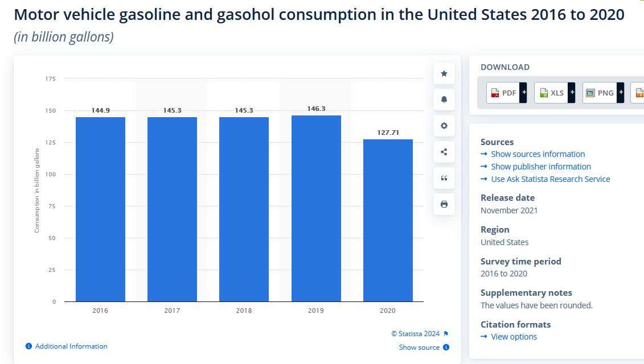Click the Statista 2024 flag icon

click(x=446, y=334)
